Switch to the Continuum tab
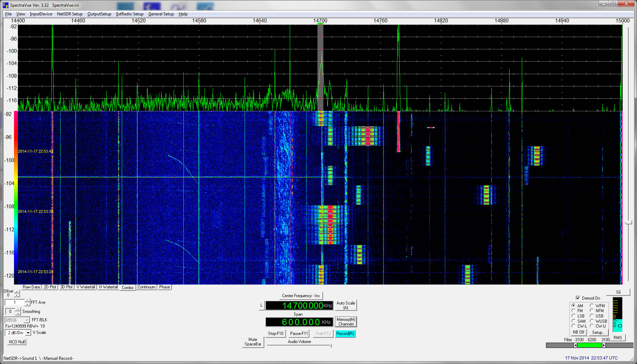 [x=146, y=287]
